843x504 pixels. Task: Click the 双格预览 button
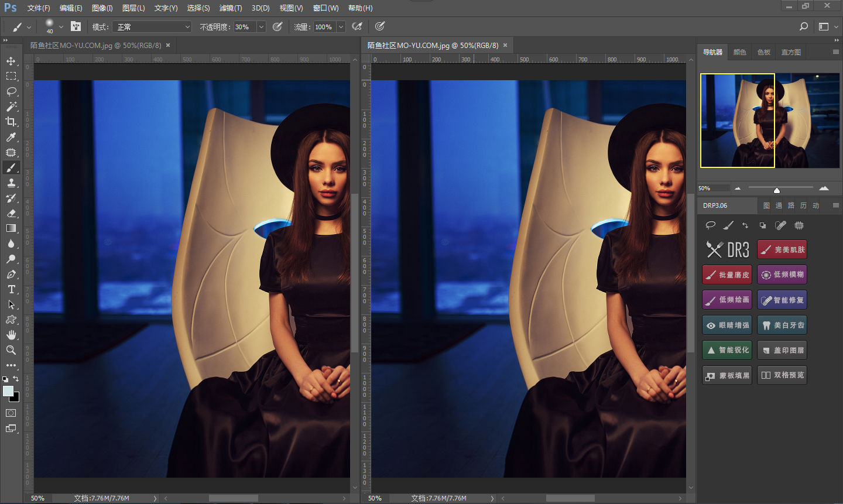click(x=782, y=375)
